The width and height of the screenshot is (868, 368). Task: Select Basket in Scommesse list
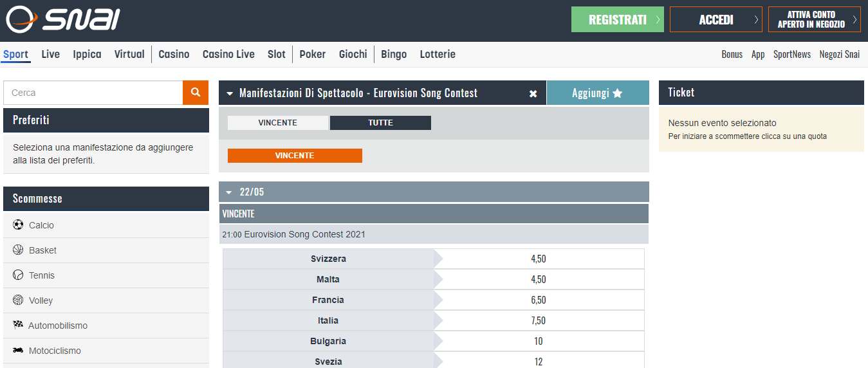(106, 250)
